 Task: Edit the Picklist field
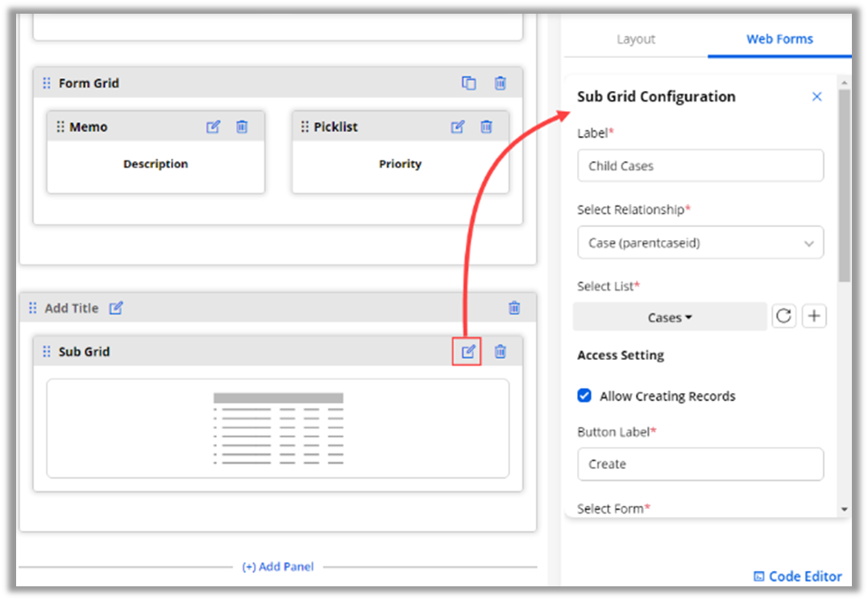[458, 126]
